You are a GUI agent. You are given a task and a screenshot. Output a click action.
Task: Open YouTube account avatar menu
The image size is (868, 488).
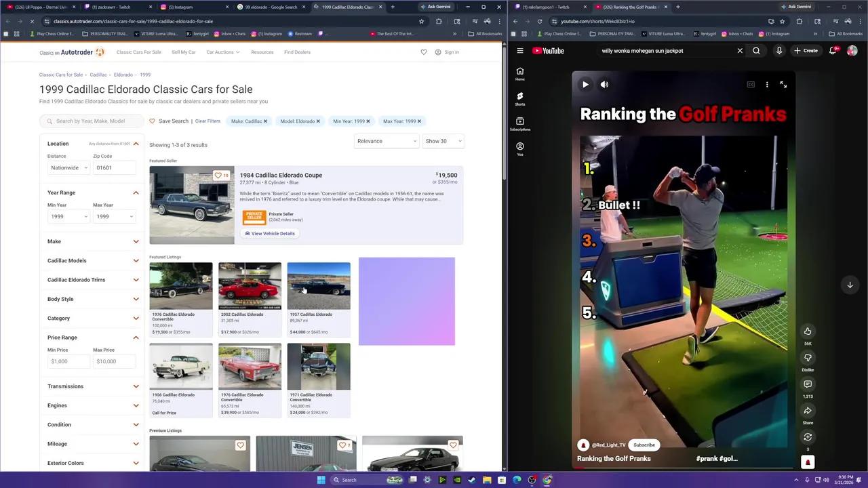click(x=852, y=51)
